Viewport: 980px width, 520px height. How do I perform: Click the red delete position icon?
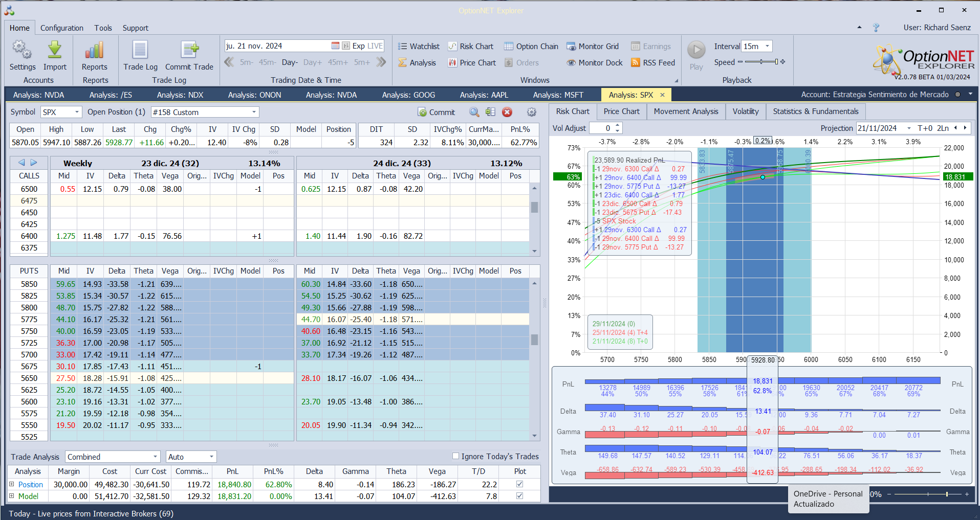507,112
